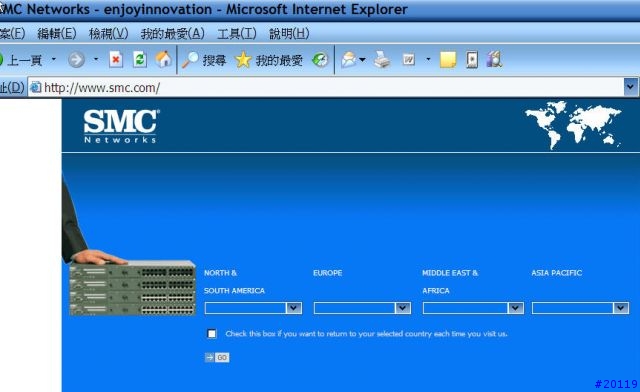Click the Edit with Word icon
This screenshot has width=640, height=392.
(409, 60)
